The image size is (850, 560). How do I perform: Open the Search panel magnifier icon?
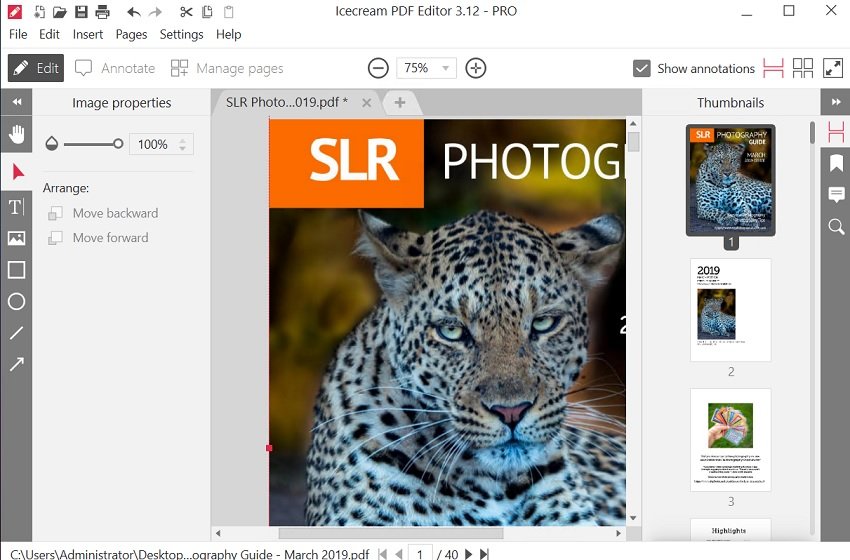836,227
